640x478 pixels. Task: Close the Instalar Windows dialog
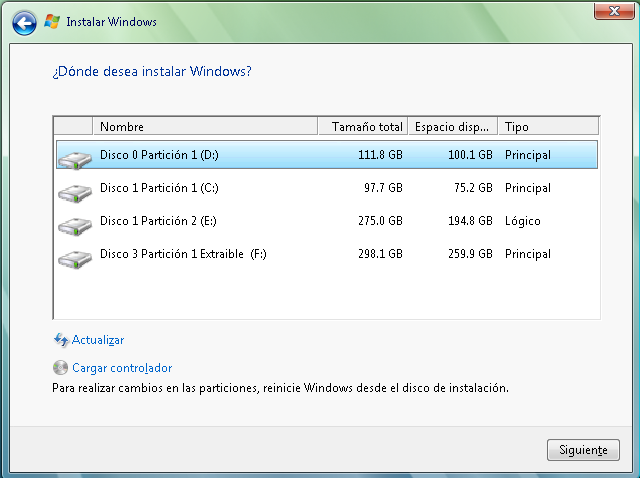point(614,11)
